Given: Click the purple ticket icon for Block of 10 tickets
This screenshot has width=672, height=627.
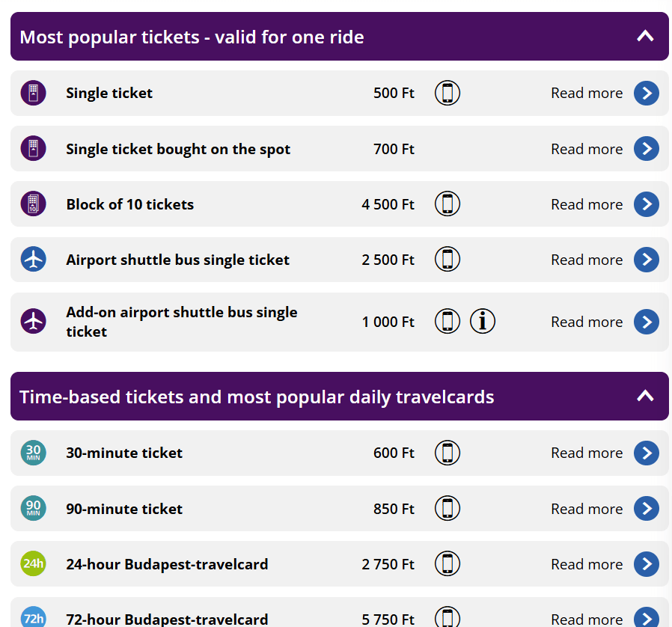Looking at the screenshot, I should click(x=33, y=204).
